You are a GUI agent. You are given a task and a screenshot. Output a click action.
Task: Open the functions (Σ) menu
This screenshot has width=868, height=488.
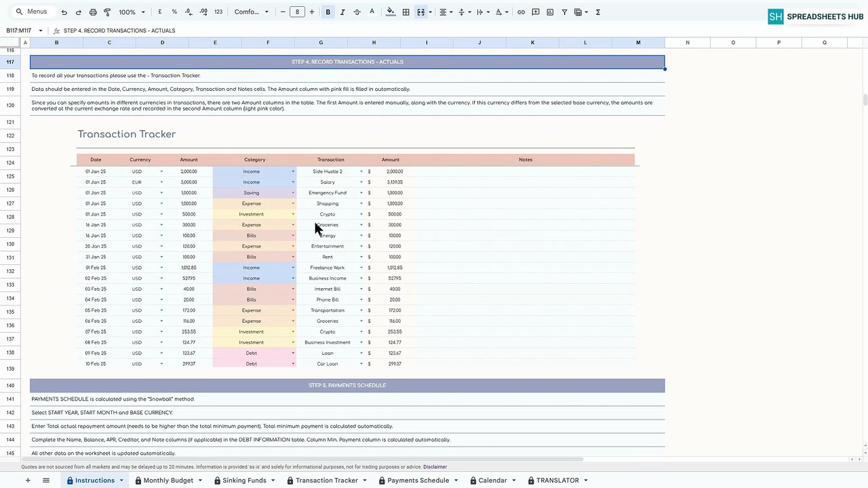click(597, 12)
